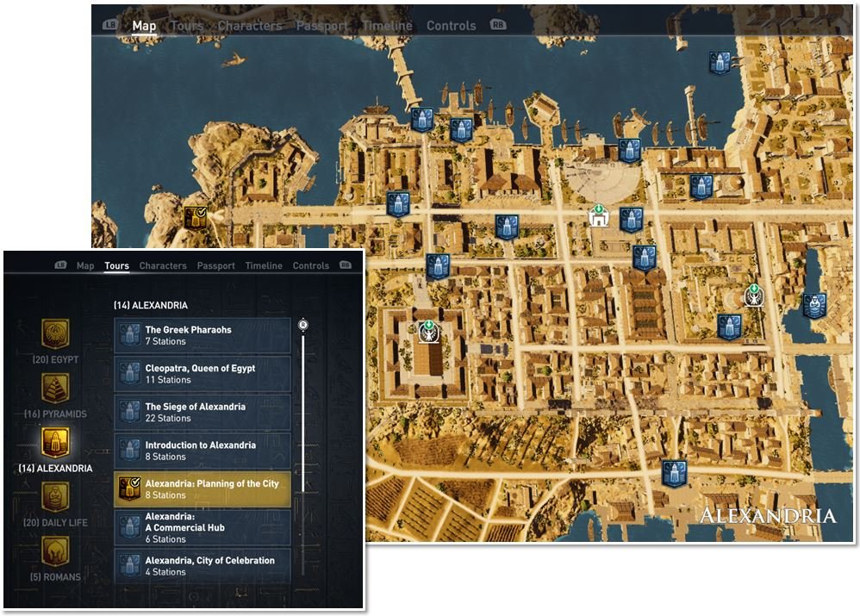860x616 pixels.
Task: Open Tours tab in the Map window
Action: (x=187, y=25)
